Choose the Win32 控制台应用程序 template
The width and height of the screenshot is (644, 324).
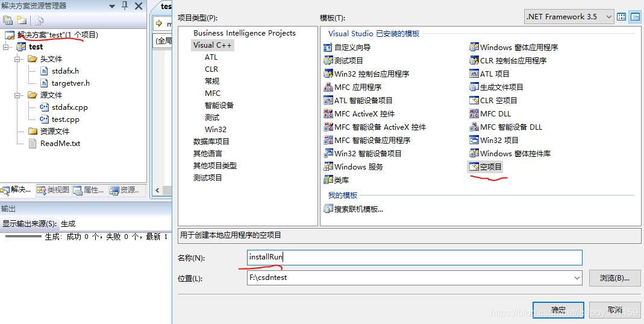point(366,74)
